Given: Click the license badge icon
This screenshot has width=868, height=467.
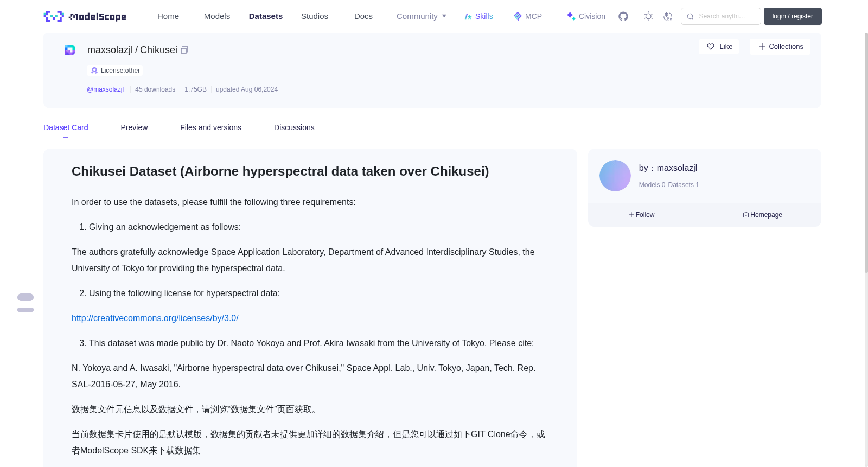Looking at the screenshot, I should tap(94, 71).
